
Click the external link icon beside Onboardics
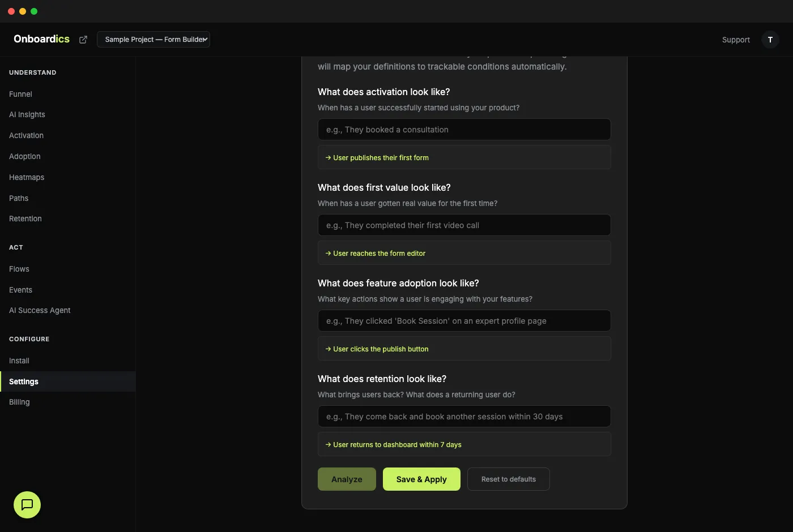(x=83, y=40)
